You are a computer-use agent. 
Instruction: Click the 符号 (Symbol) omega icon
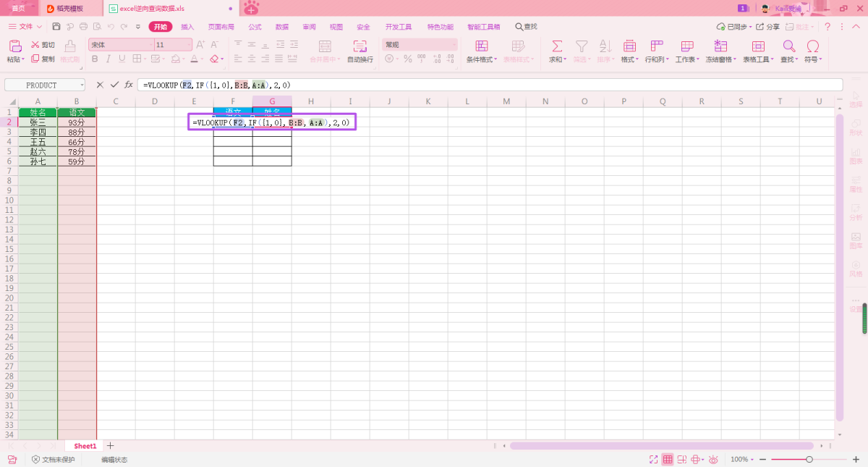tap(812, 46)
